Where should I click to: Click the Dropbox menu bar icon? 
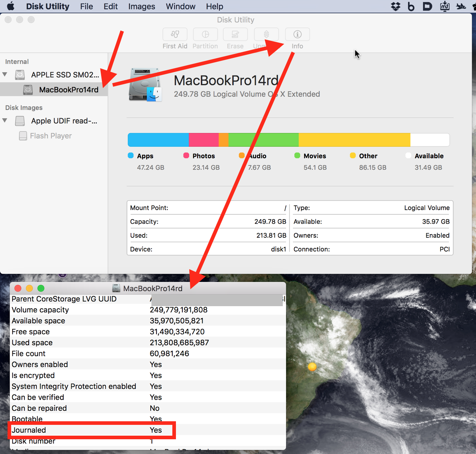[396, 6]
